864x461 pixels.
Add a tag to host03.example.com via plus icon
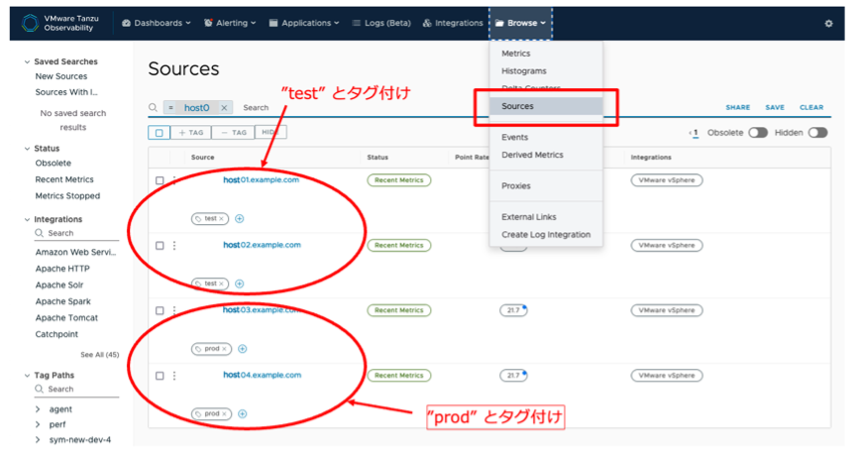[x=242, y=349]
